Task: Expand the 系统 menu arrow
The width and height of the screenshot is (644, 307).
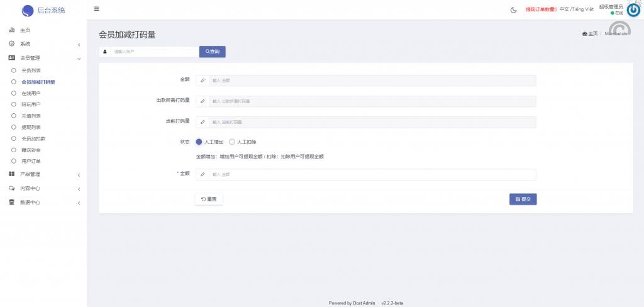Action: click(x=79, y=45)
